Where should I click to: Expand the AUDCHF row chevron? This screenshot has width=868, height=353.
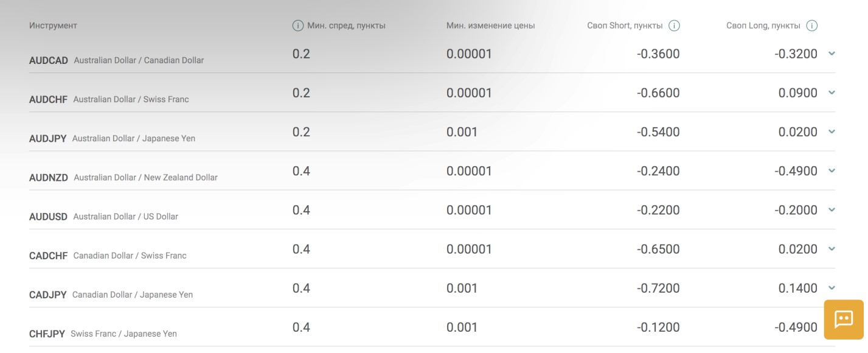(832, 93)
